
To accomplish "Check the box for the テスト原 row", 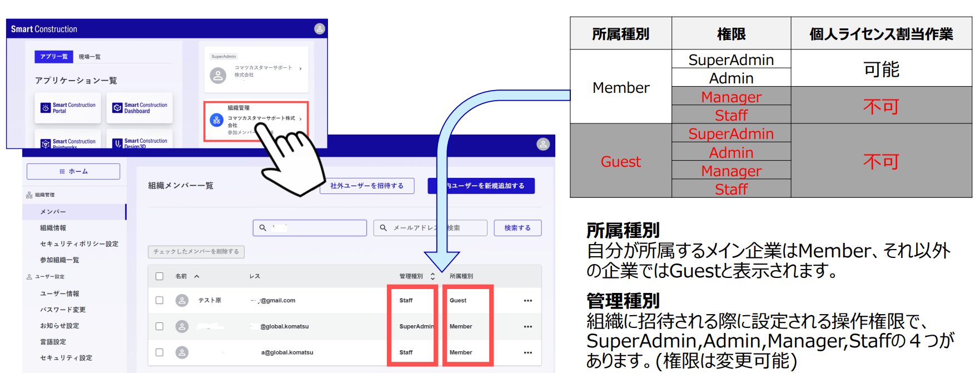I will [x=160, y=301].
